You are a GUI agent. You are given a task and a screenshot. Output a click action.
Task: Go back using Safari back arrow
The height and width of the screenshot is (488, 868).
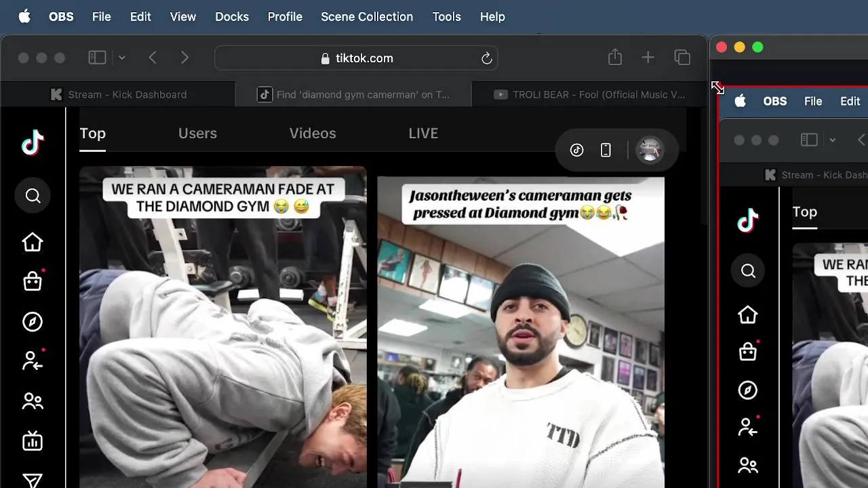pyautogui.click(x=153, y=58)
